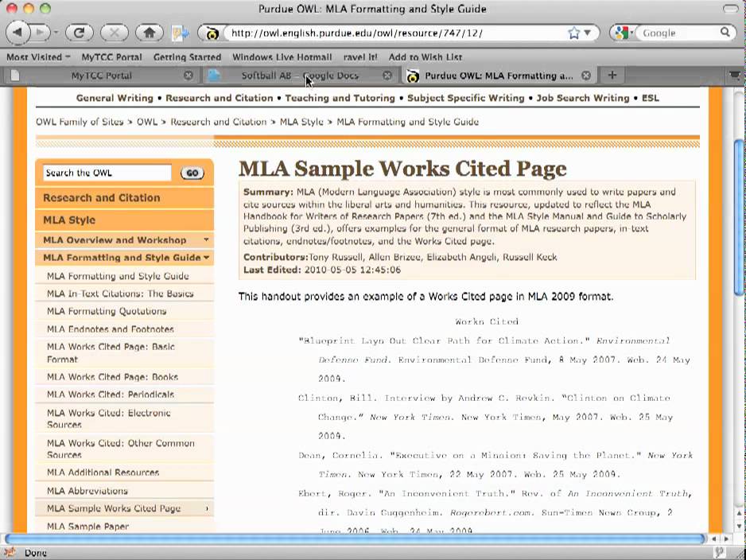Screen dimensions: 746x560
Task: Switch to the Softball AB Google Docs tab
Action: click(300, 76)
